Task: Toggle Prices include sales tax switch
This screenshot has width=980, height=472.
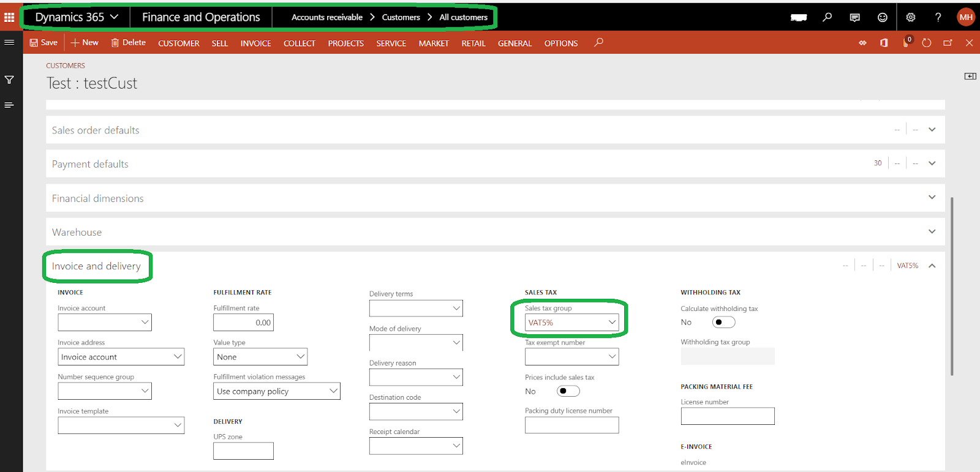Action: (568, 391)
